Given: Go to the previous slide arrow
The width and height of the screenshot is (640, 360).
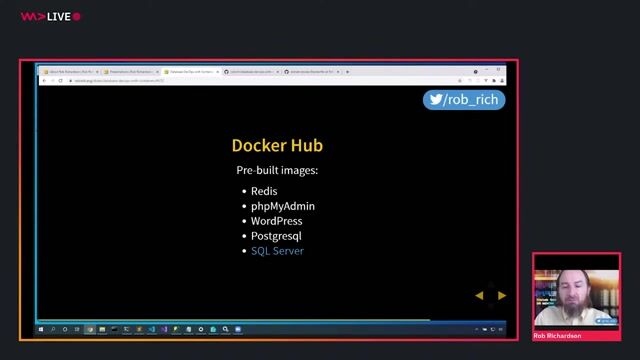Looking at the screenshot, I should (480, 296).
